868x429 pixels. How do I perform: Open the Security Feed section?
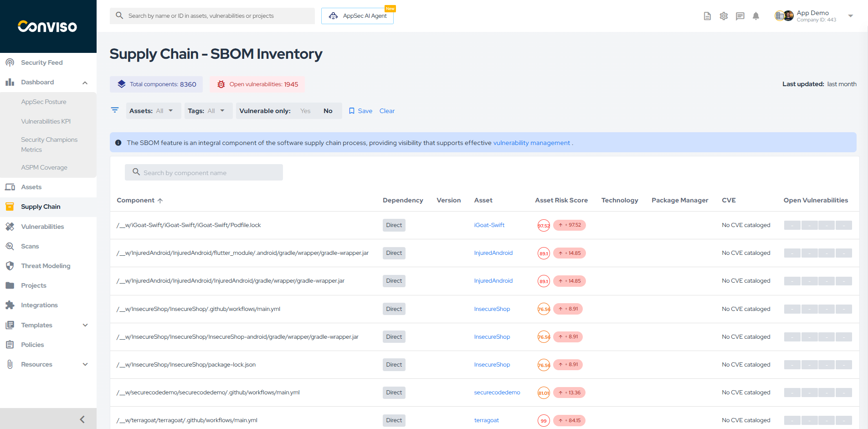point(41,62)
